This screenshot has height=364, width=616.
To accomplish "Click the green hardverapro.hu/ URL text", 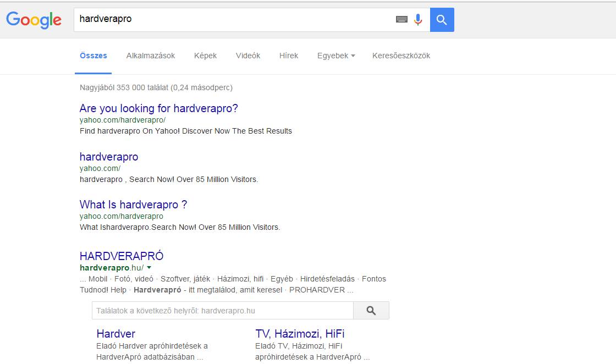I will [x=112, y=268].
